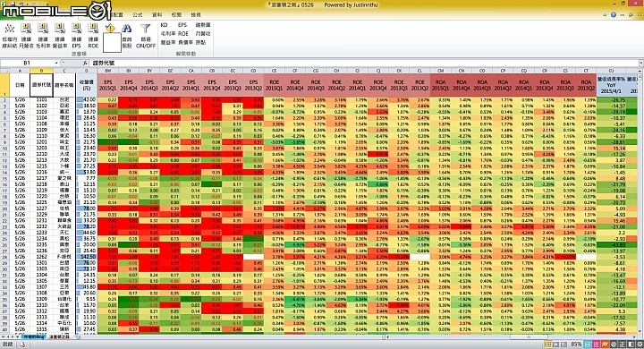This screenshot has width=644, height=349.
Task: Jump to EPS section button
Action: pyautogui.click(x=182, y=25)
